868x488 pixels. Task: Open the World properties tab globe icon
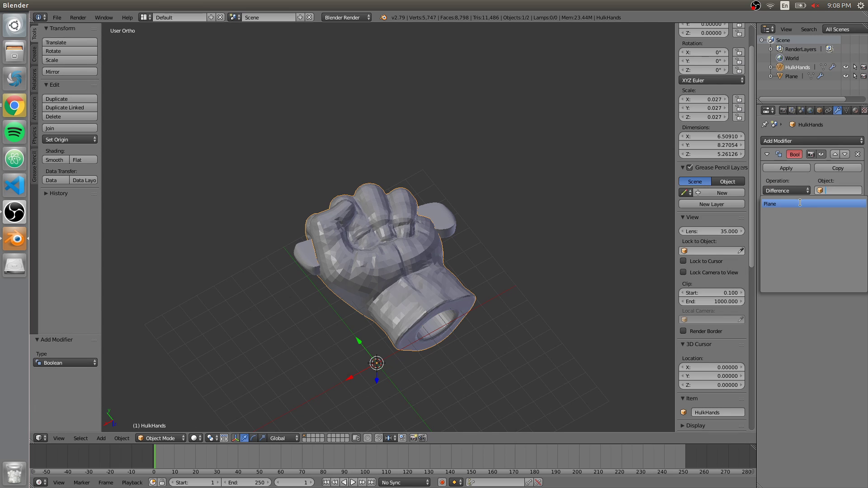point(810,110)
